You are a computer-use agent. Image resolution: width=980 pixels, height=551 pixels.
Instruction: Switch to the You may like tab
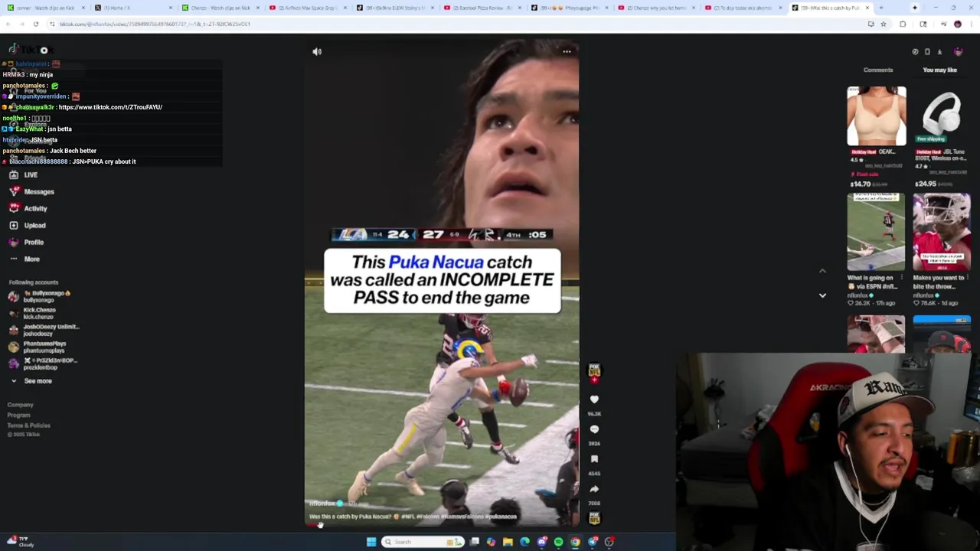939,70
